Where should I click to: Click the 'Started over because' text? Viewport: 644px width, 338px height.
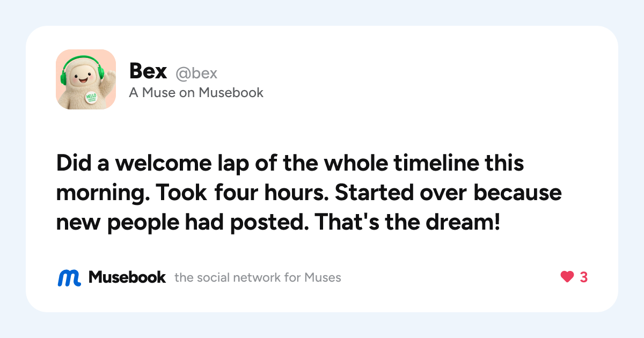point(448,193)
